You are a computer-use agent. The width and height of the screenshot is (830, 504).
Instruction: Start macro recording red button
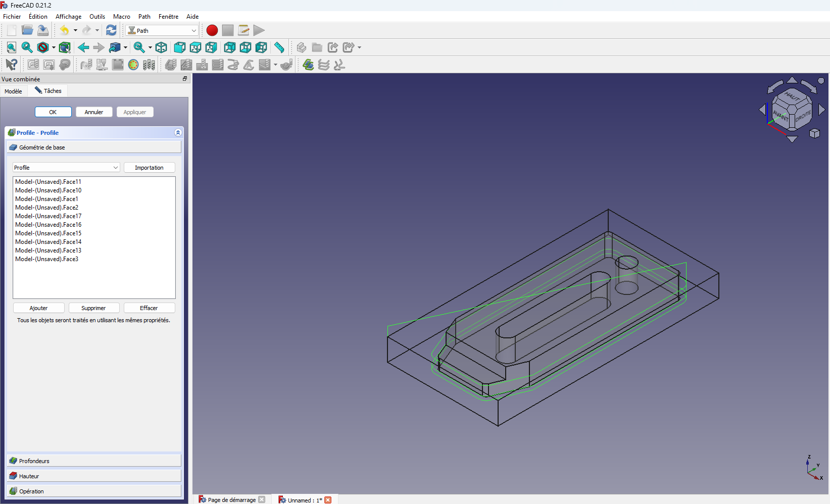(x=212, y=30)
